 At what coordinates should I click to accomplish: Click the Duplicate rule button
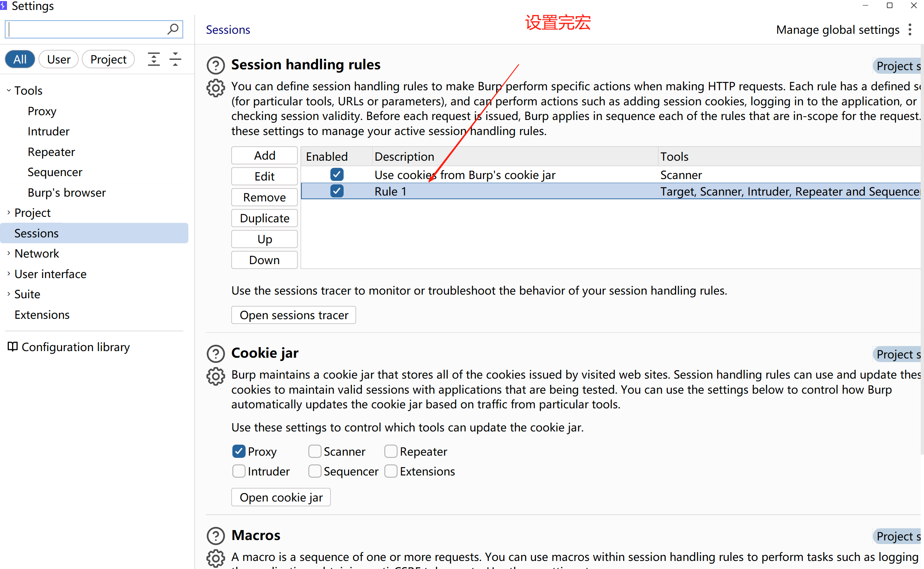coord(264,218)
